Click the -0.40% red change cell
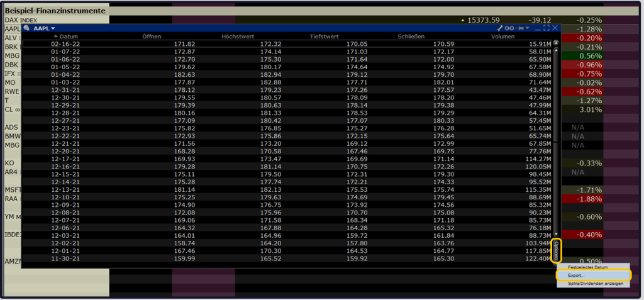Viewport: 644px width, 300px height. tap(582, 235)
